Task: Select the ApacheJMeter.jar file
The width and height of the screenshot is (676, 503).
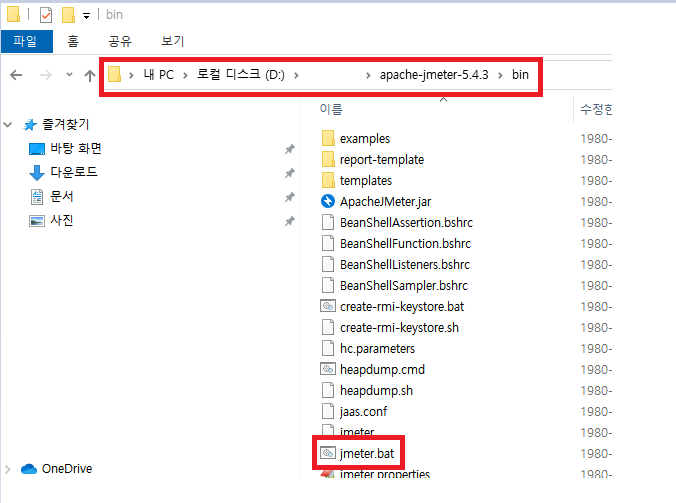Action: pyautogui.click(x=385, y=202)
